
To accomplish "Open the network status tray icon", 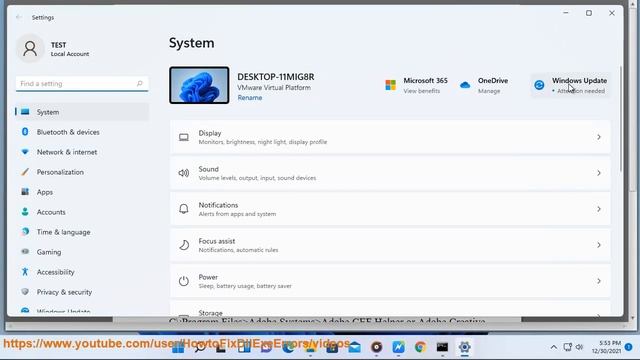I will pos(567,347).
